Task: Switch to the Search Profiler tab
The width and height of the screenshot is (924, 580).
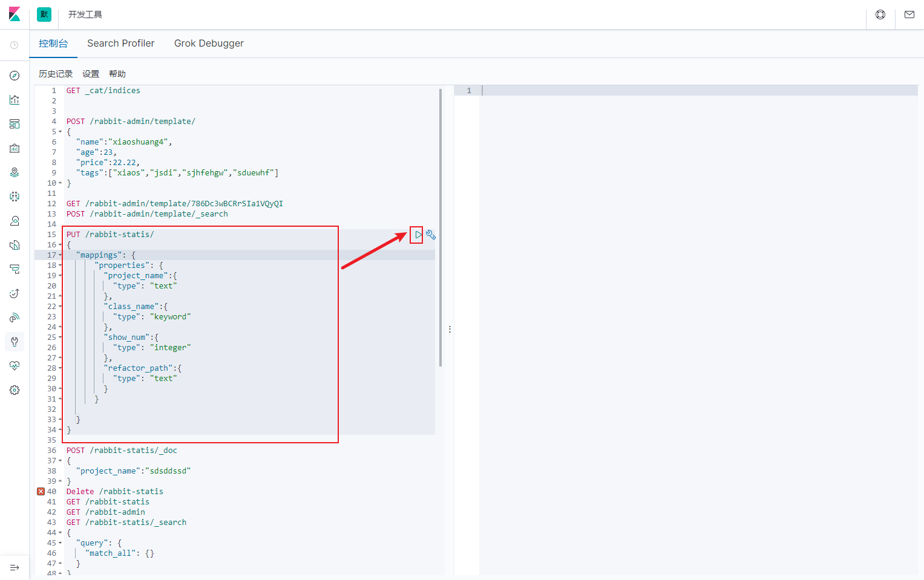Action: (x=120, y=43)
